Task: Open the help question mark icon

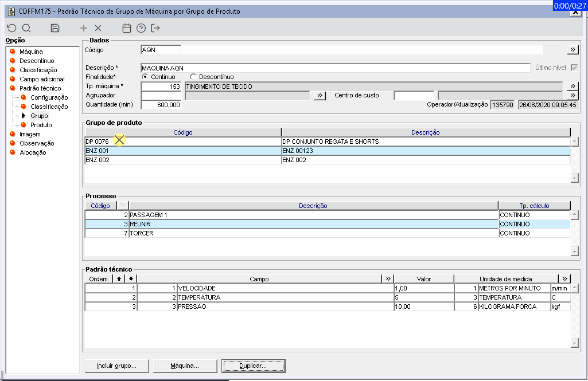Action: point(141,28)
